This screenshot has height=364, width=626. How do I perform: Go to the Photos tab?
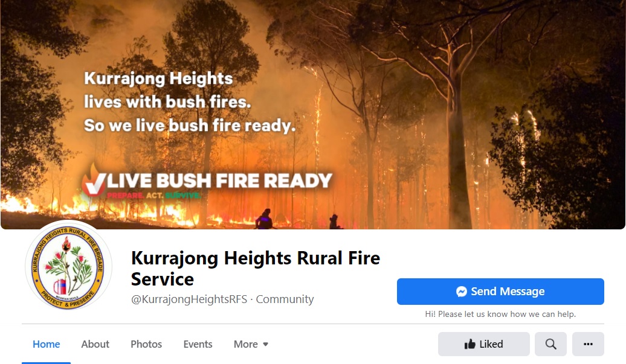click(x=146, y=344)
